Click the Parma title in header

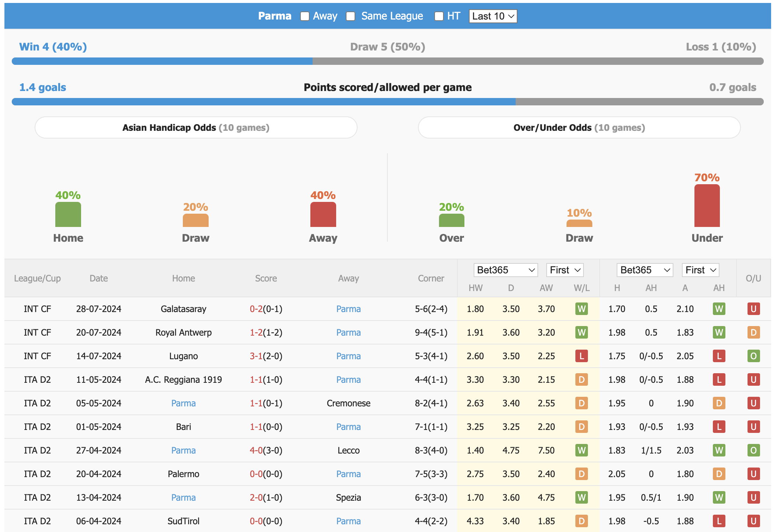(x=275, y=16)
